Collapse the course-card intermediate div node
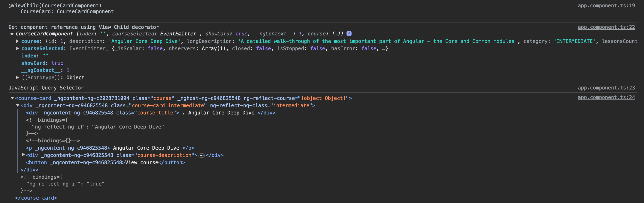Image resolution: width=644 pixels, height=203 pixels. (17, 106)
